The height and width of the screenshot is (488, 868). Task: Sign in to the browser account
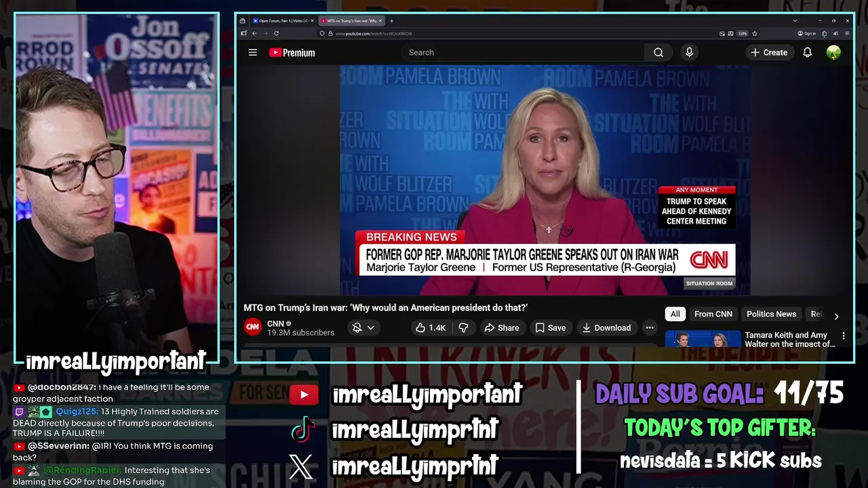point(806,33)
